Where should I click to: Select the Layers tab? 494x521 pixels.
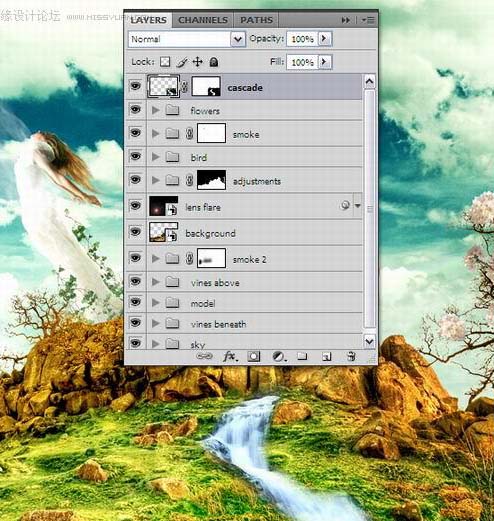(149, 20)
